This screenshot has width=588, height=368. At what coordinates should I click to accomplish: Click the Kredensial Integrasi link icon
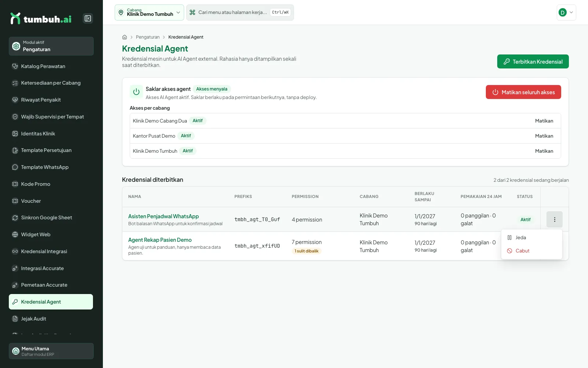(15, 251)
